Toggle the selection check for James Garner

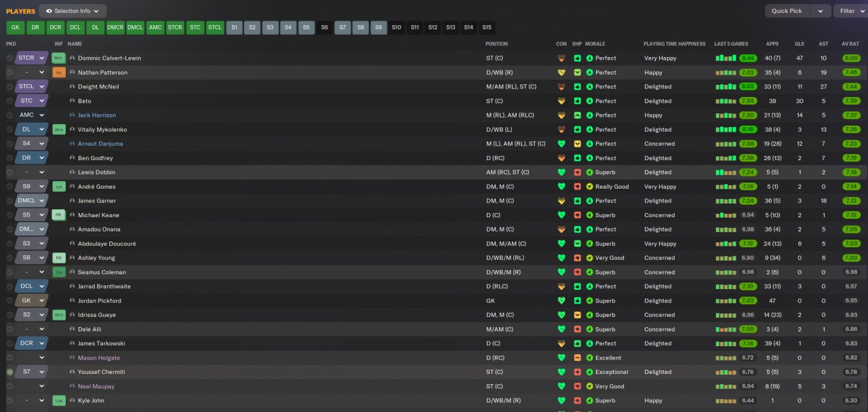pyautogui.click(x=9, y=201)
